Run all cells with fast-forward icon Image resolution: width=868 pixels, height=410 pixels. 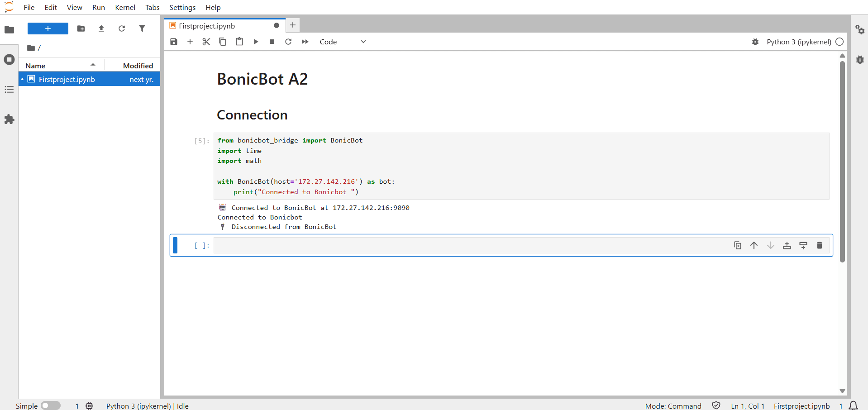pyautogui.click(x=305, y=41)
